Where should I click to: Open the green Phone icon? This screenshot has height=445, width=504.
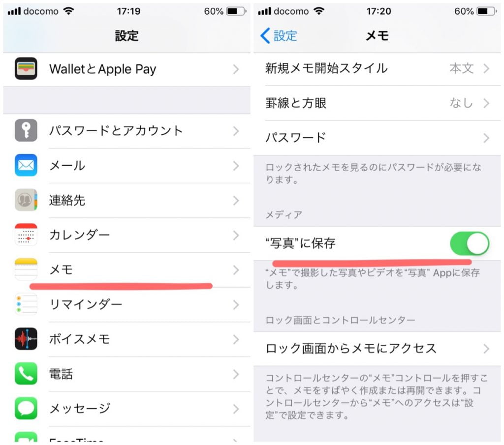click(26, 373)
